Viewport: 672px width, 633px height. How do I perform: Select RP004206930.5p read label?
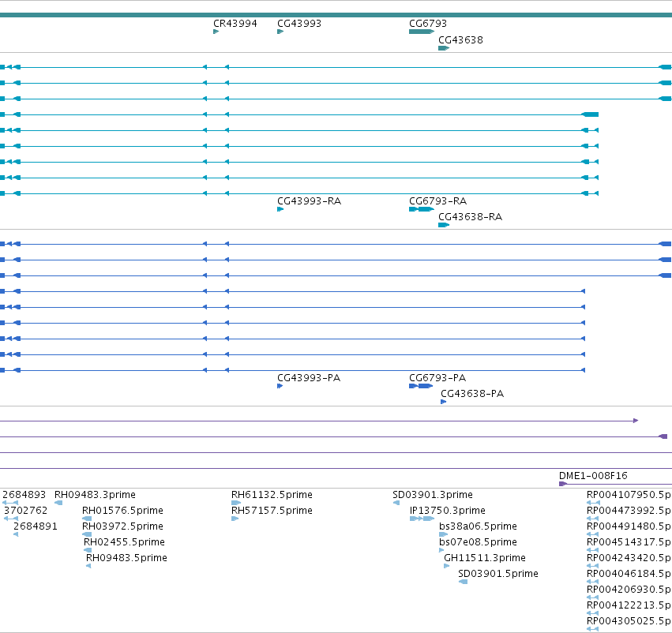pos(629,590)
